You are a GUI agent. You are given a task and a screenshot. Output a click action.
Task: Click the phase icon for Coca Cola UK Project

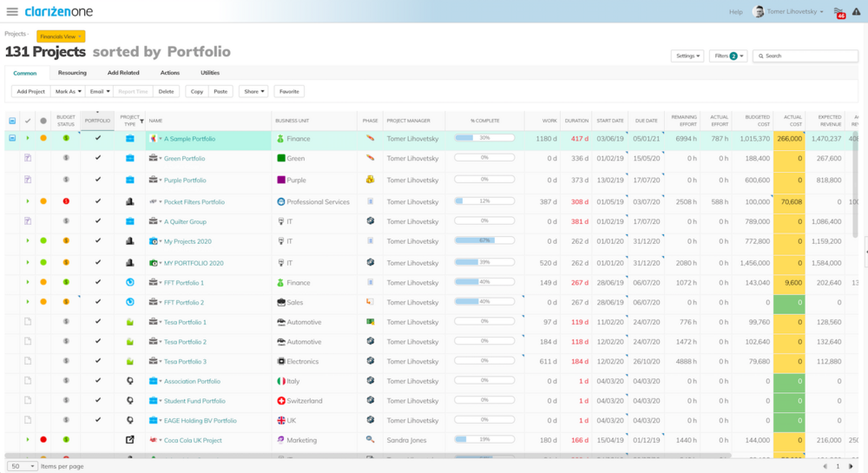tap(370, 440)
